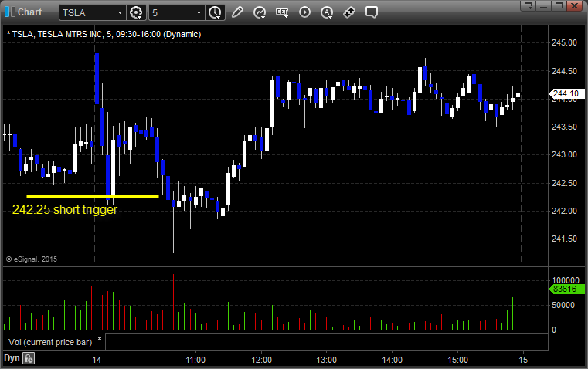This screenshot has height=369, width=588.
Task: Click the 241.50 price axis label
Action: (564, 239)
